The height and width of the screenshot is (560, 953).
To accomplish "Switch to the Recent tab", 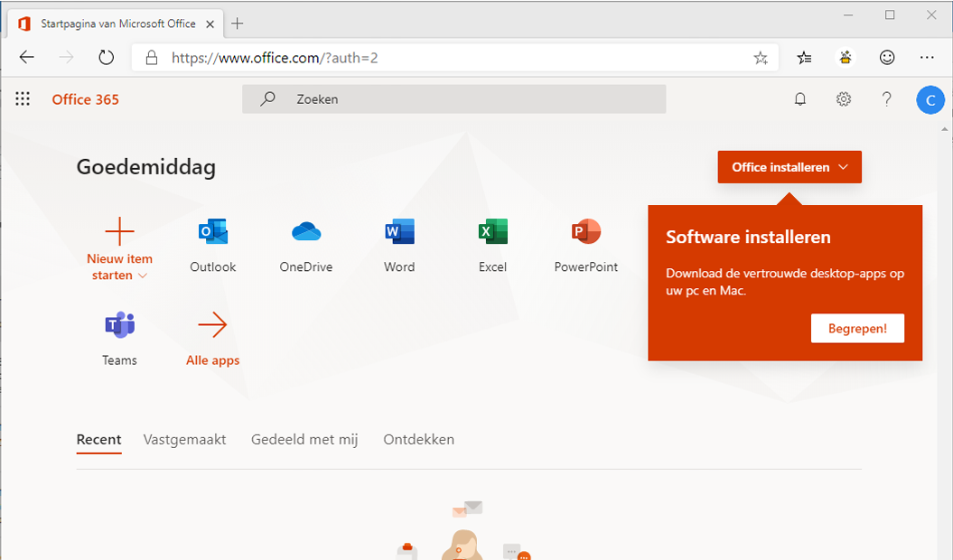I will tap(99, 440).
